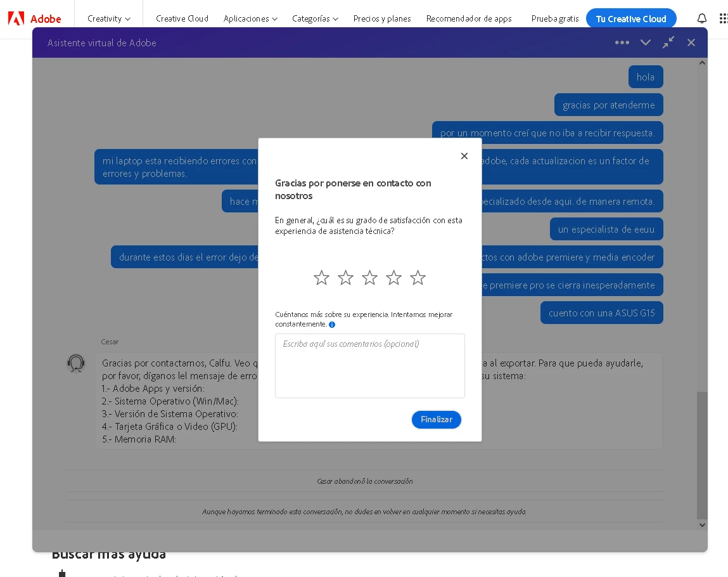Rate three stars
This screenshot has width=728, height=577.
[x=369, y=278]
